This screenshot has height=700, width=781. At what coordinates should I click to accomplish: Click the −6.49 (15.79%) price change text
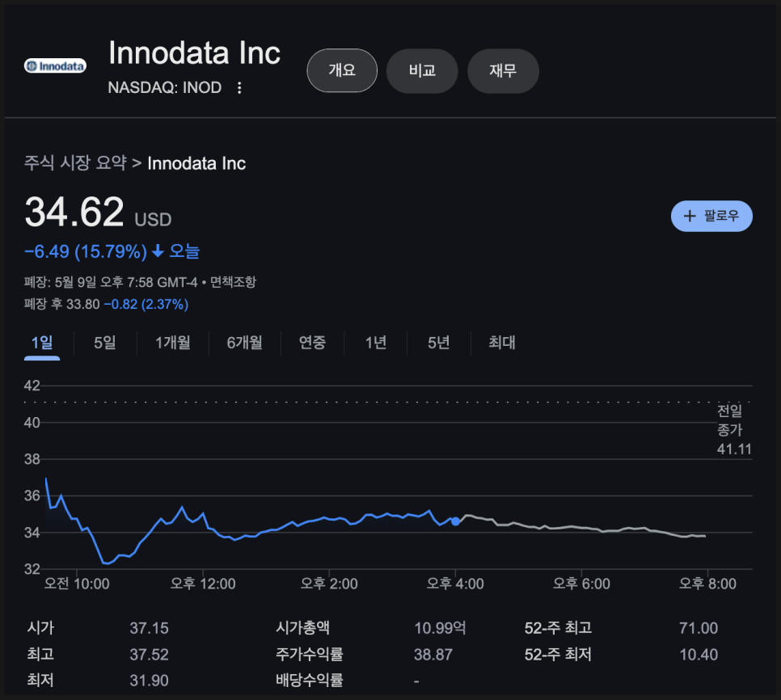[86, 251]
